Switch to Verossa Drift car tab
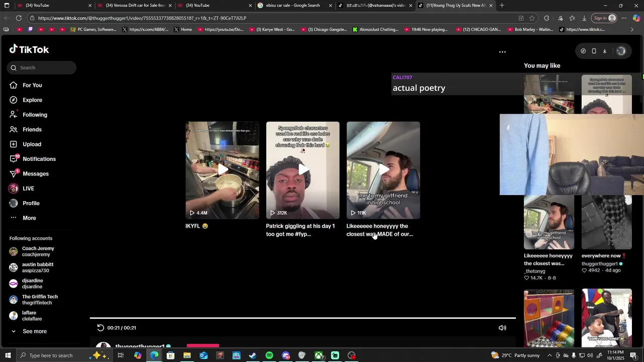 (135, 6)
